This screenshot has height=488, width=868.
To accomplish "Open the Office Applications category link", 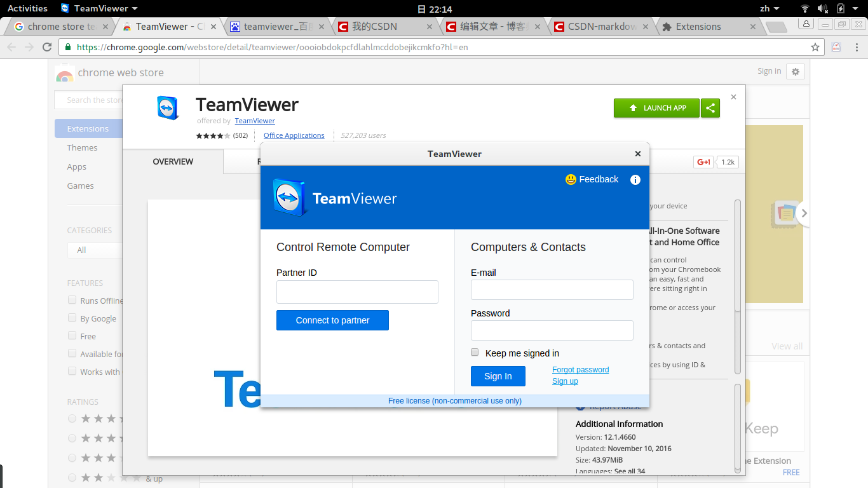I will 294,135.
